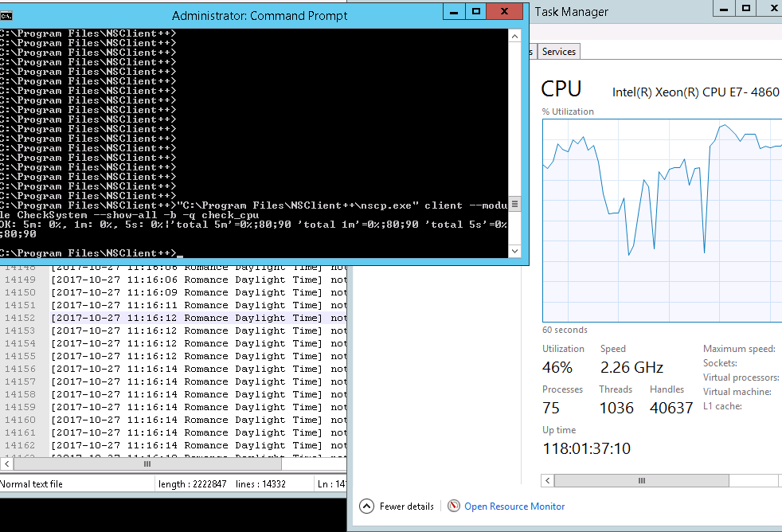Image resolution: width=782 pixels, height=532 pixels.
Task: Click the Resource Monitor speedometer icon
Action: 454,506
